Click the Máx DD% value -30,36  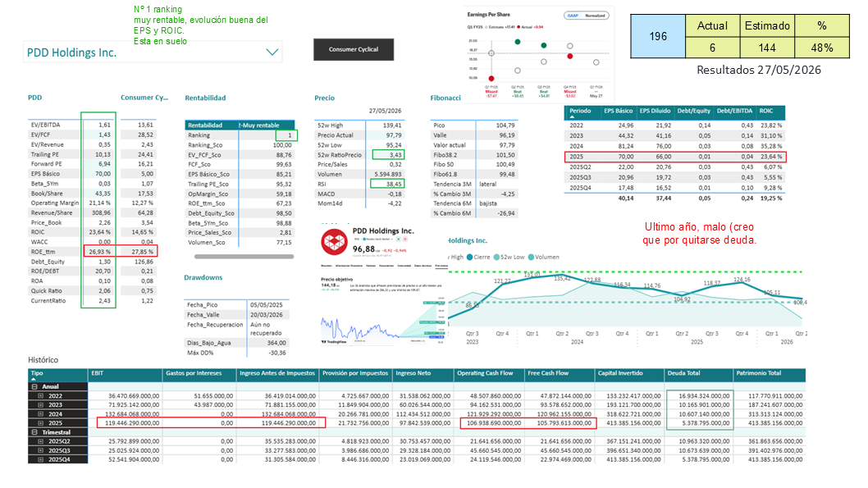tap(276, 353)
